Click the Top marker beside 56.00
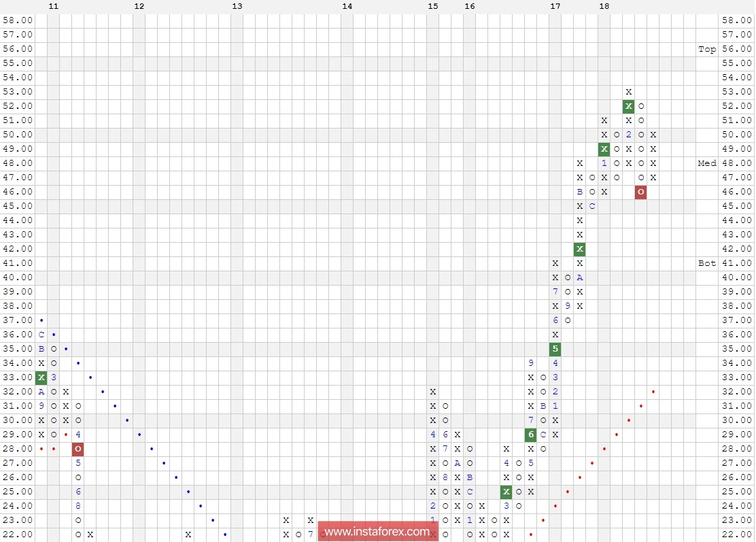Viewport: 756px width, 542px height. (707, 49)
